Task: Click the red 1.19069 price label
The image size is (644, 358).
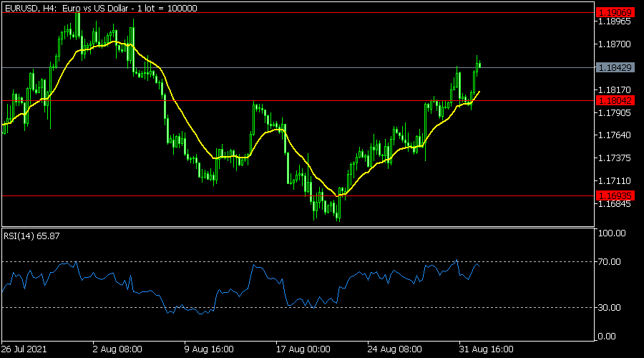Action: (615, 12)
